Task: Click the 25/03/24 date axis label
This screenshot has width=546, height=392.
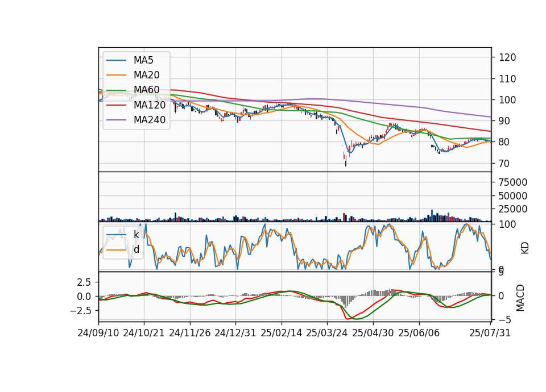Action: [327, 333]
